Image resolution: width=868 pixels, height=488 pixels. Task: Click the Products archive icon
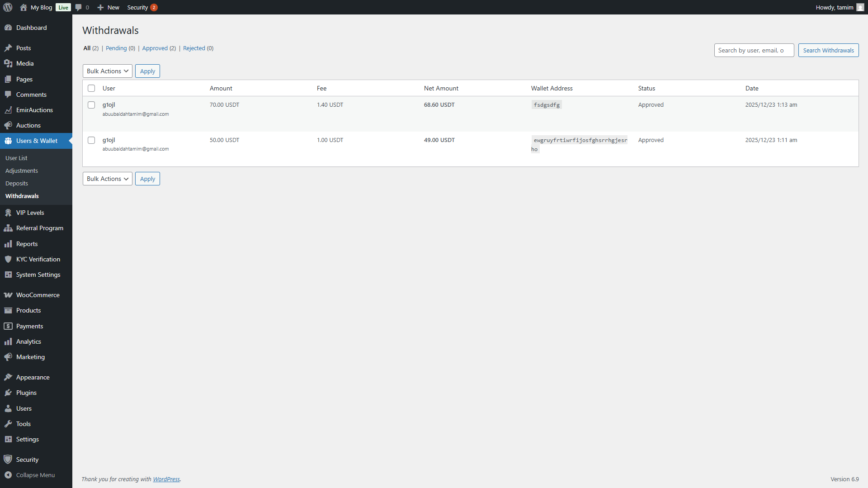click(x=8, y=310)
